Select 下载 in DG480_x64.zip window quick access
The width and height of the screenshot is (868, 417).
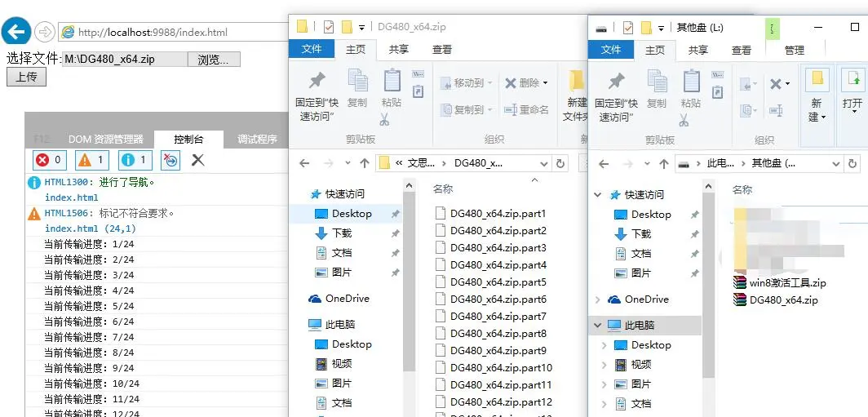[342, 233]
